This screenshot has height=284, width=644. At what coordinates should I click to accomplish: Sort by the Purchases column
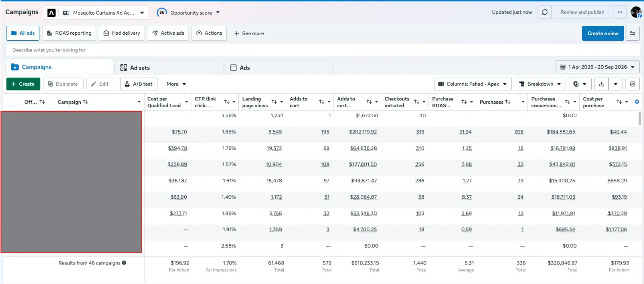(x=508, y=102)
